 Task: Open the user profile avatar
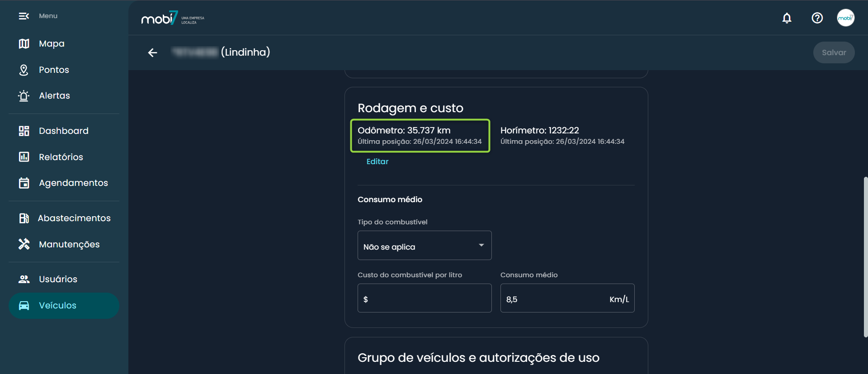point(845,18)
